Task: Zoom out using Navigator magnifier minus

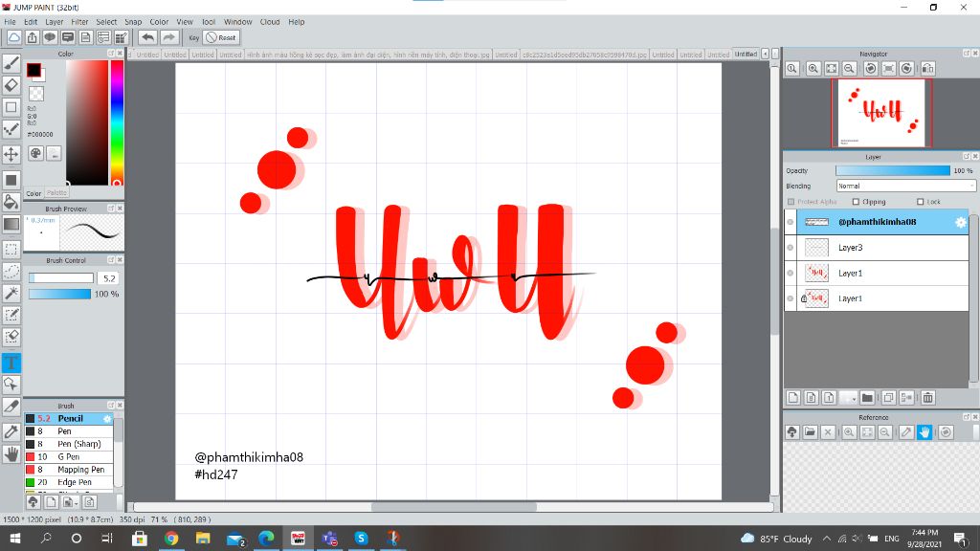Action: pos(850,69)
